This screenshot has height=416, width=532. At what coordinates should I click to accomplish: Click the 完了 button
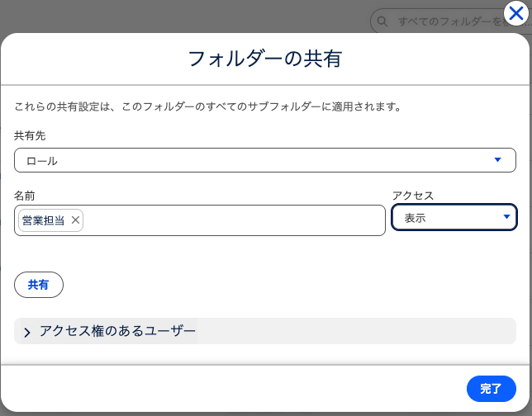click(x=491, y=389)
